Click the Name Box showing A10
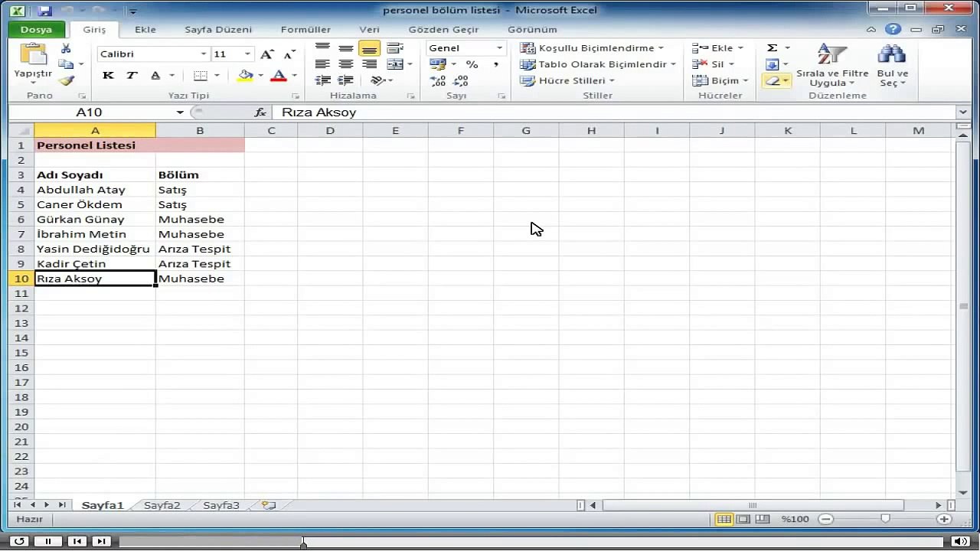The image size is (980, 551). (x=89, y=112)
